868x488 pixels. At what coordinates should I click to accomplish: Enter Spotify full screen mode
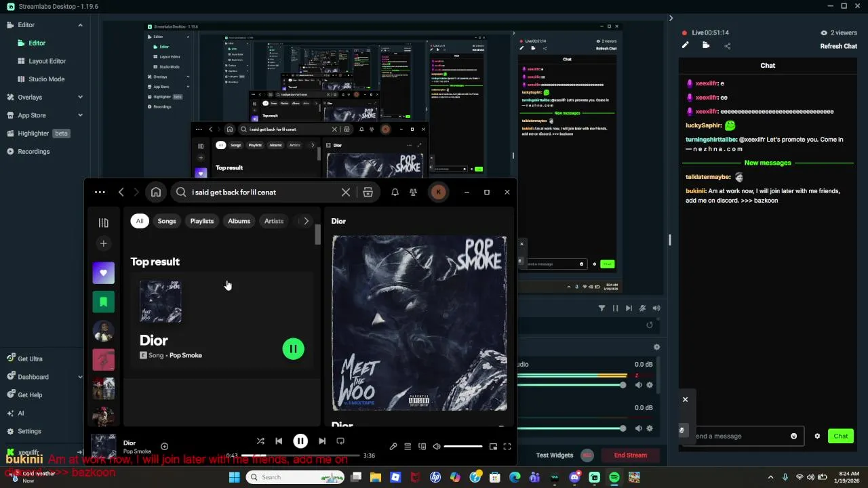[x=507, y=447]
